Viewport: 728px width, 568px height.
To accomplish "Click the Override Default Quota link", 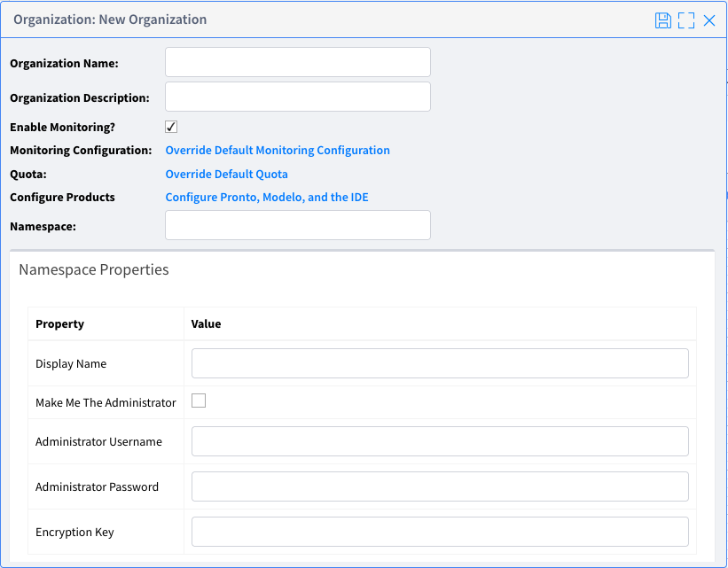I will tap(226, 175).
